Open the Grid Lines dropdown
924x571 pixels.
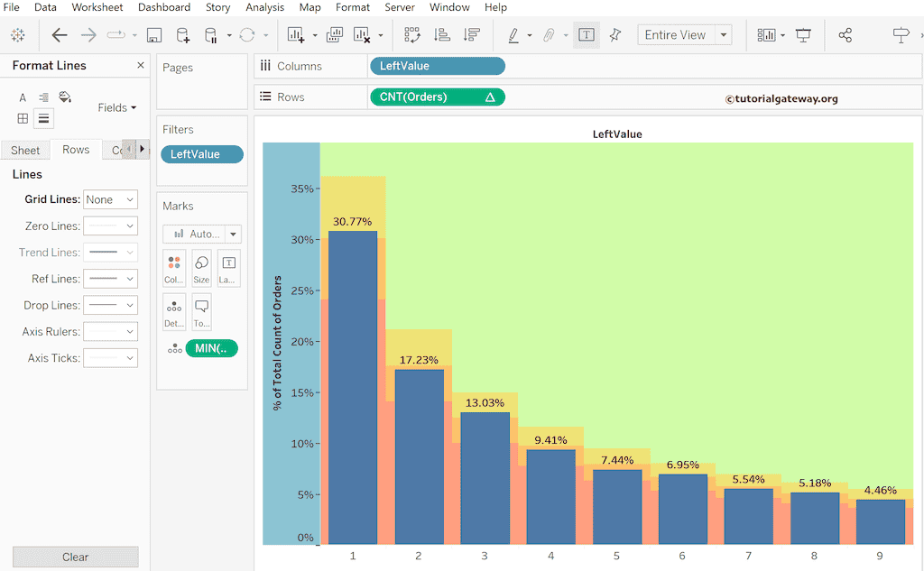coord(110,199)
